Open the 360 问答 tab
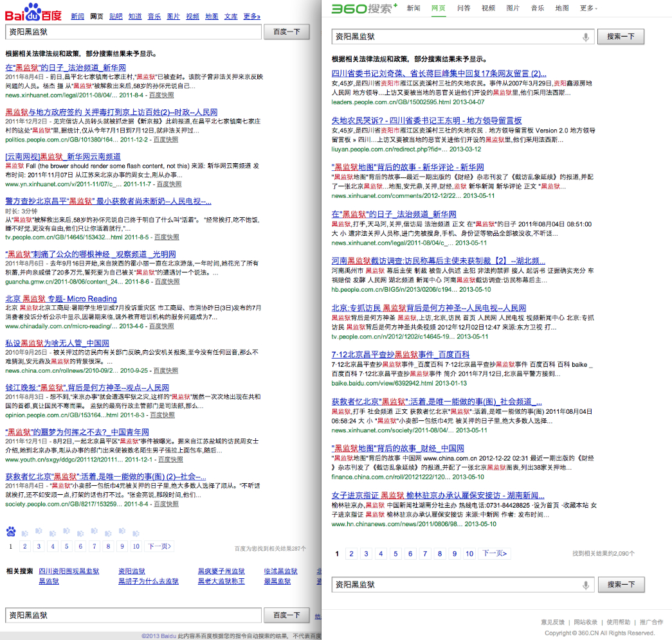Screen dimensions: 672x640 [464, 8]
